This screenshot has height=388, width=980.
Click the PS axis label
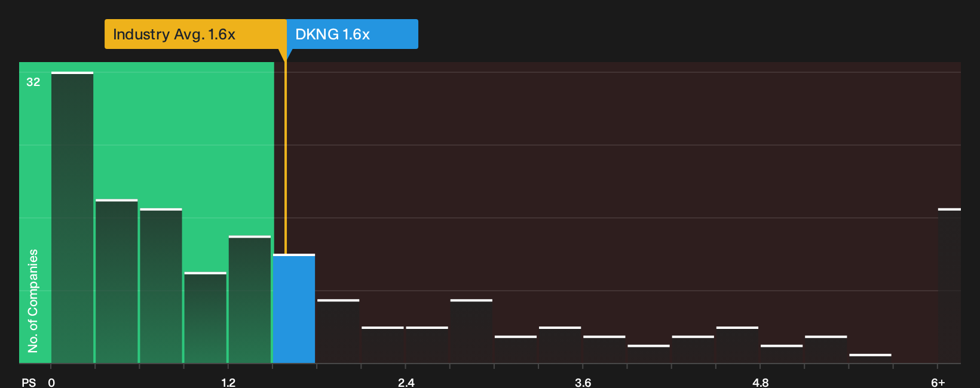point(29,382)
